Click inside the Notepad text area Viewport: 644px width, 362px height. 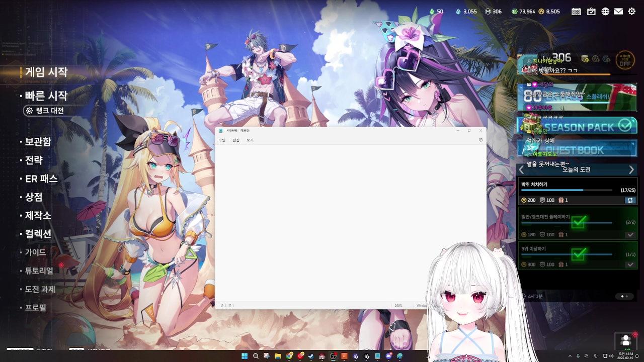tap(351, 223)
